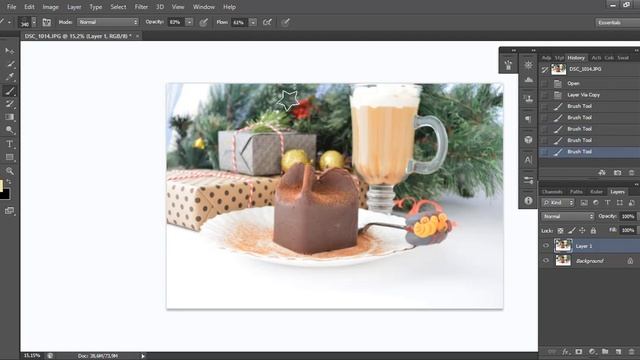Add a layer mask
Image resolution: width=640 pixels, height=360 pixels.
579,351
